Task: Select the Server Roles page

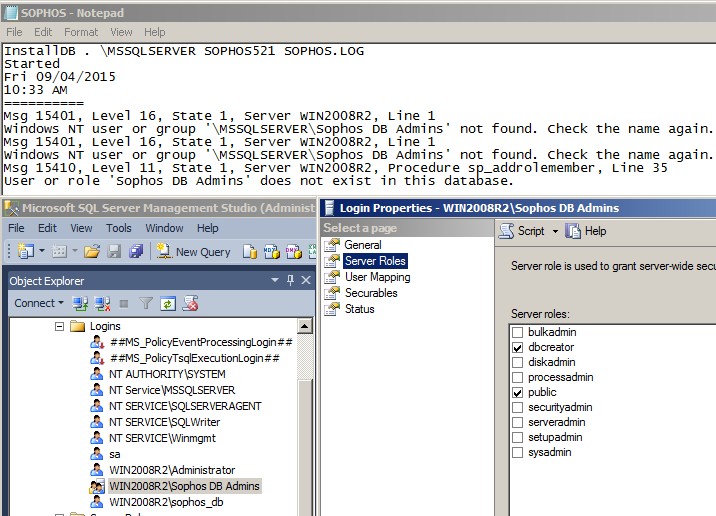Action: pos(375,261)
